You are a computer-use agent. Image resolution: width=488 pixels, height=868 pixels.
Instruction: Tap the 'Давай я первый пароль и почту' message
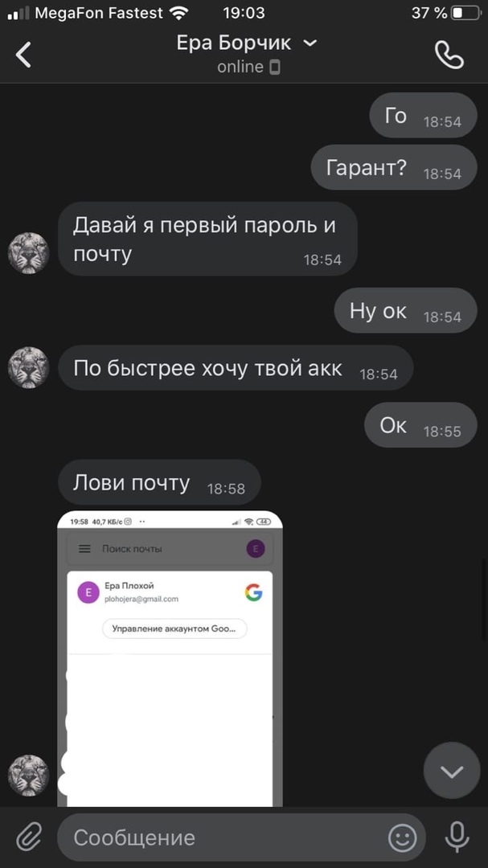coord(207,239)
